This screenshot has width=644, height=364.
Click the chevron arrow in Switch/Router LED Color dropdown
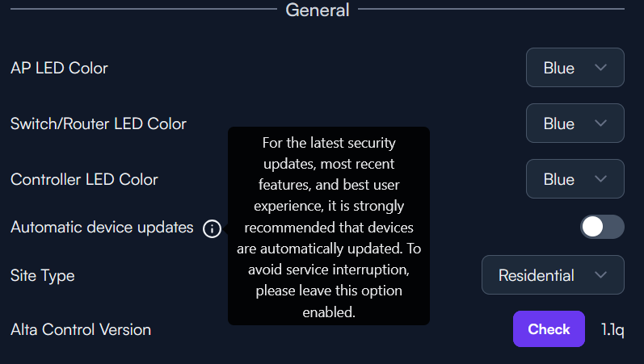pos(600,123)
